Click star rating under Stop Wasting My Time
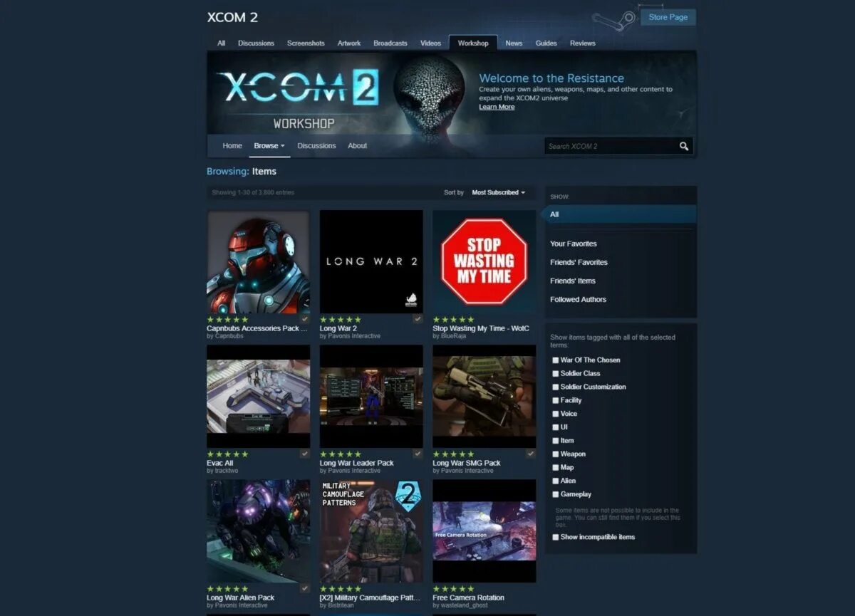This screenshot has width=855, height=616. click(x=453, y=320)
